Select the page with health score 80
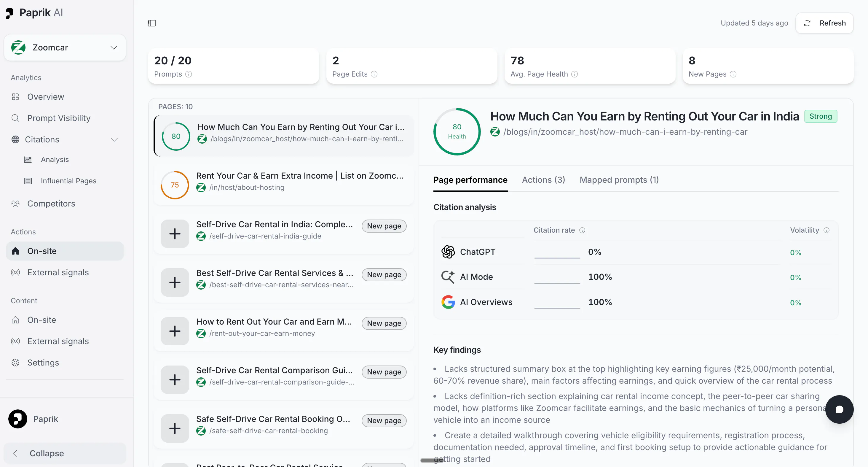This screenshot has height=467, width=868. (x=284, y=136)
